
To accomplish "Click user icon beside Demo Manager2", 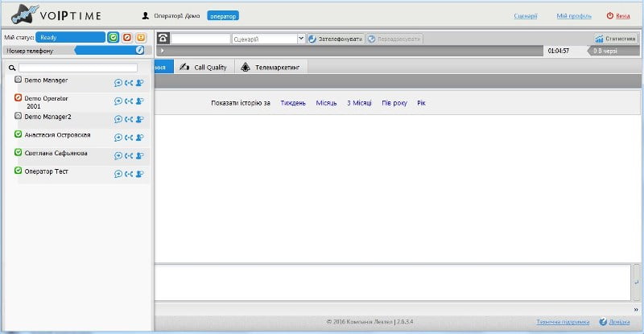I will tap(139, 119).
